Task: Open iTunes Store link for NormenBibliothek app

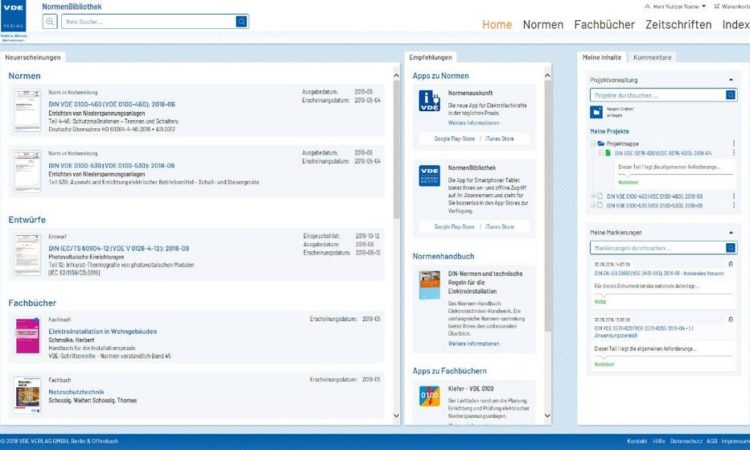Action: click(x=499, y=227)
